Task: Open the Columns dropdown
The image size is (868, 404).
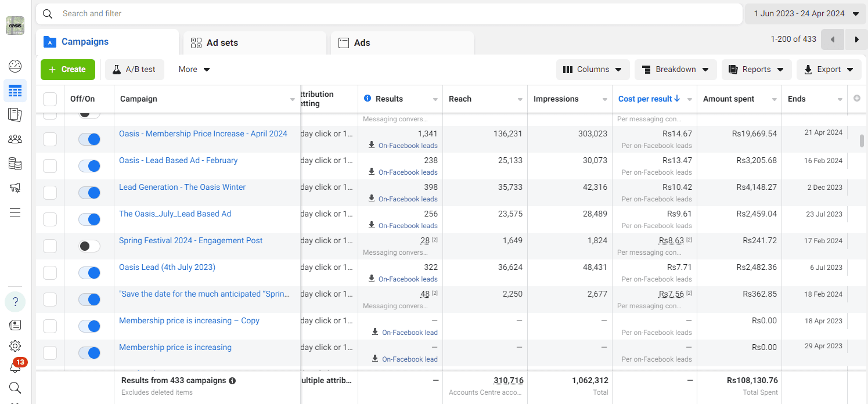Action: pos(592,69)
